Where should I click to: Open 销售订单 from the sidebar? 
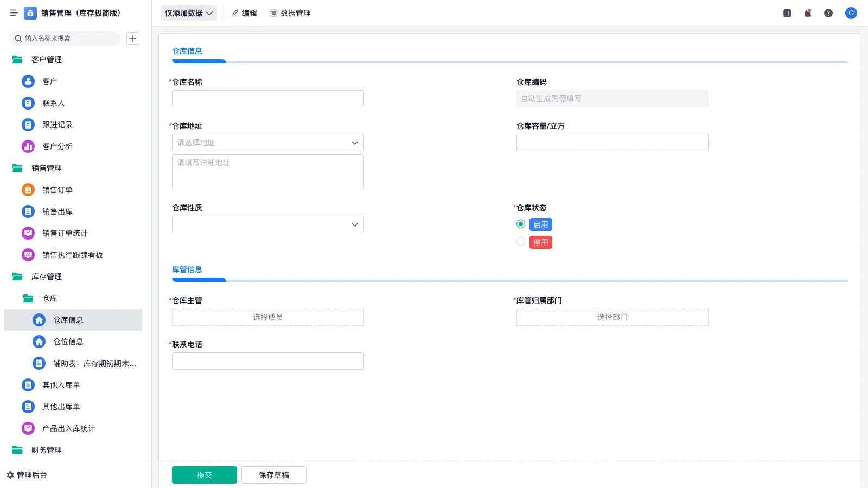click(x=56, y=190)
